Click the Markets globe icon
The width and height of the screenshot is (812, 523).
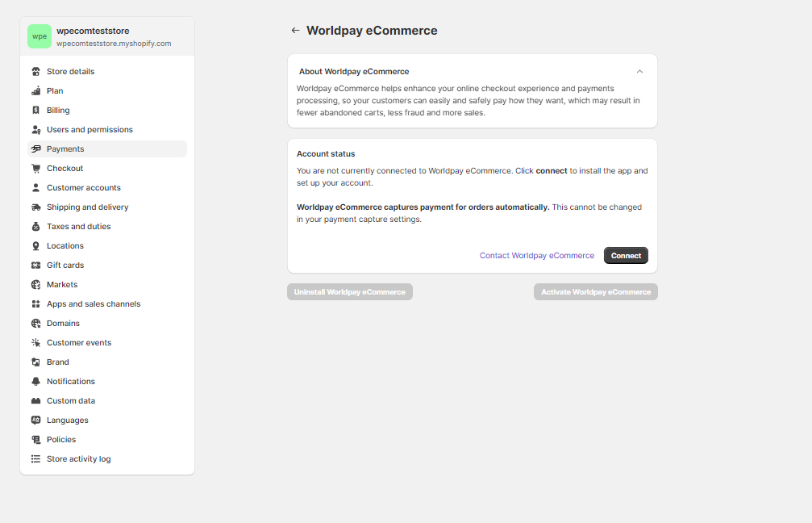(35, 285)
